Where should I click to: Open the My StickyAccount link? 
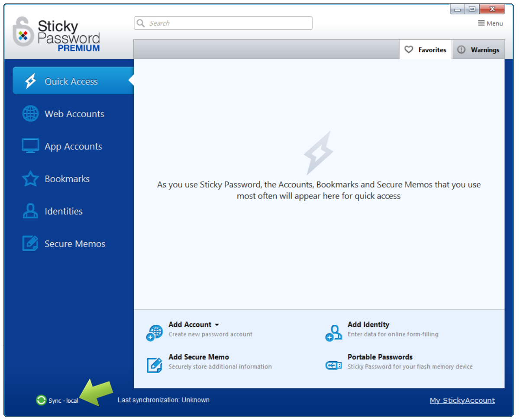[x=462, y=401]
